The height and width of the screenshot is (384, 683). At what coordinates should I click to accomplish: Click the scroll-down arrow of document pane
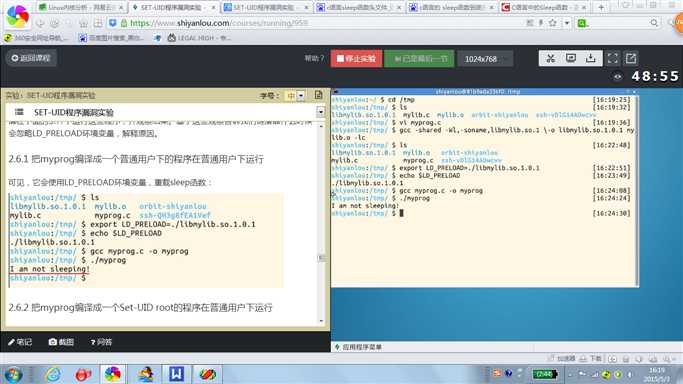321,321
